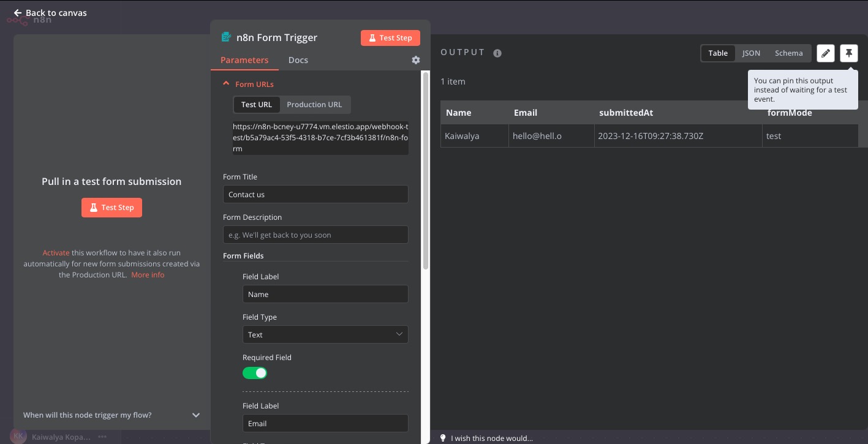Click the n8n Form Trigger node icon

point(225,37)
